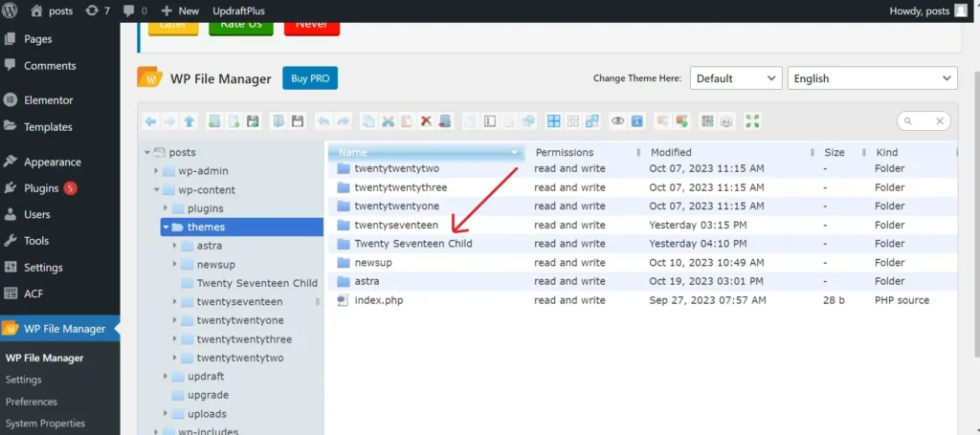Select the Twenty Seventeen Child folder row
This screenshot has width=980, height=435.
[x=412, y=244]
